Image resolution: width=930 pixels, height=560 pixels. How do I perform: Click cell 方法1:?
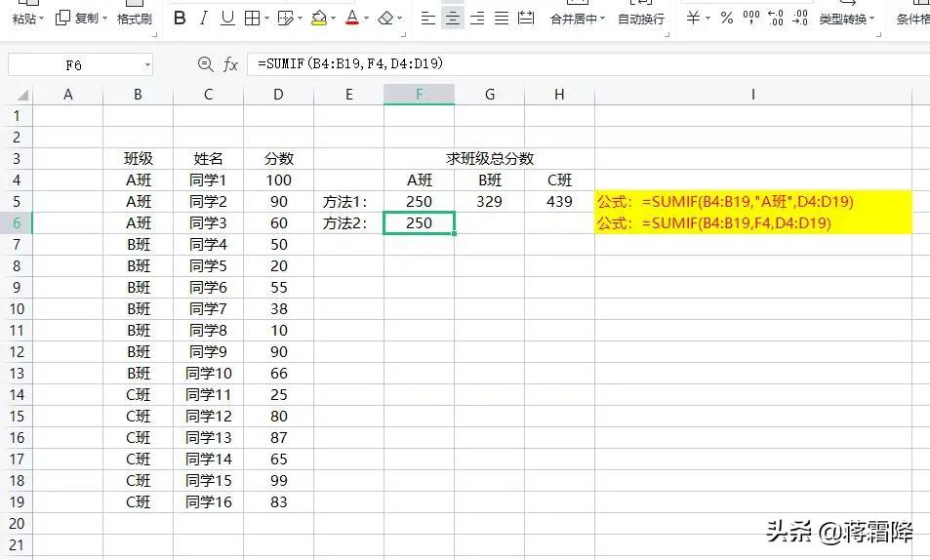tap(348, 202)
